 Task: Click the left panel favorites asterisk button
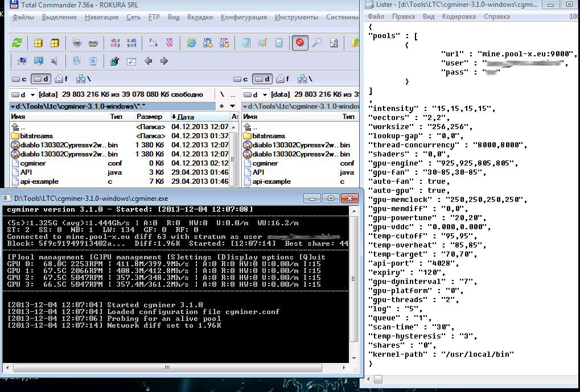[221, 106]
